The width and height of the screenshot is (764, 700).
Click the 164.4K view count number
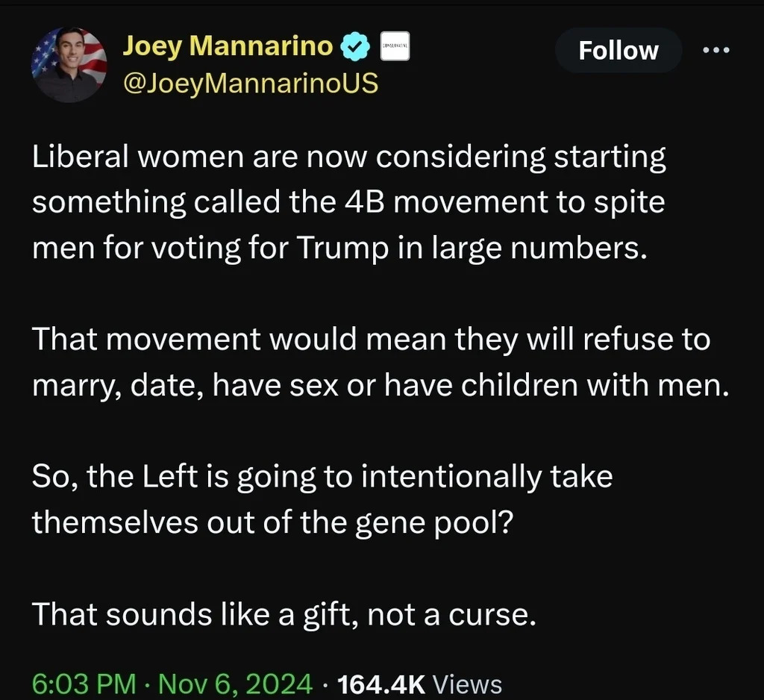click(x=381, y=683)
